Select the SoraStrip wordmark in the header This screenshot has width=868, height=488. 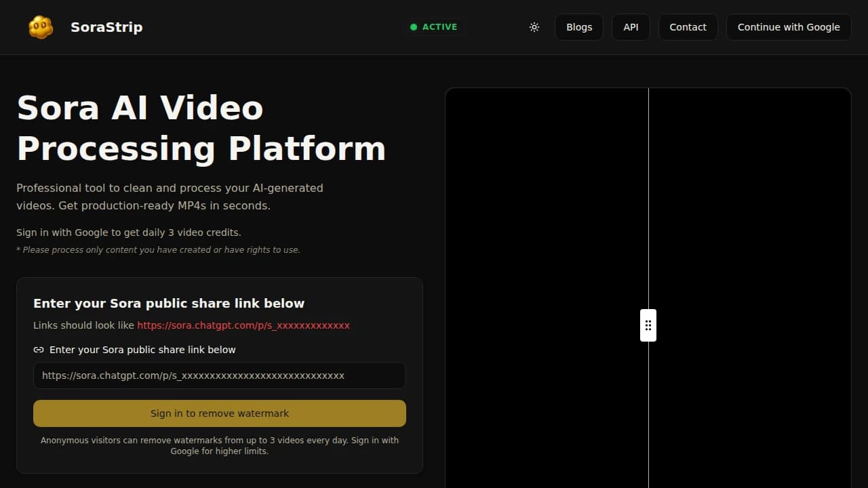click(106, 27)
